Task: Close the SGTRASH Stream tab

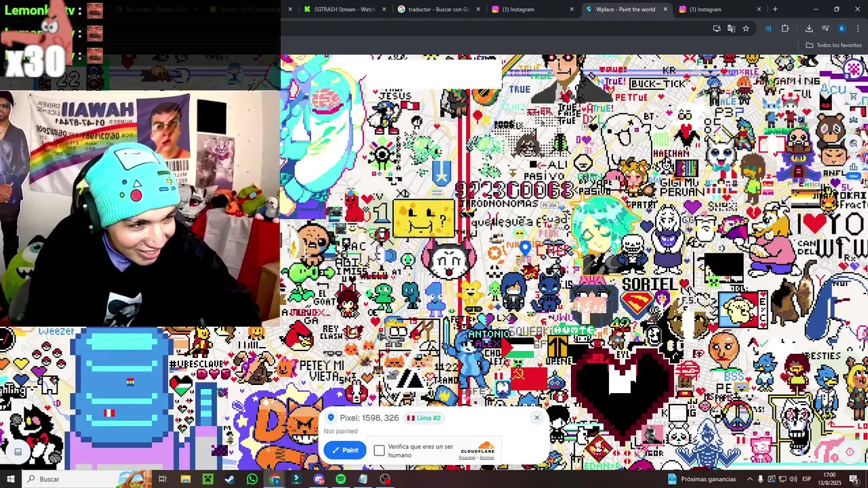Action: coord(384,9)
